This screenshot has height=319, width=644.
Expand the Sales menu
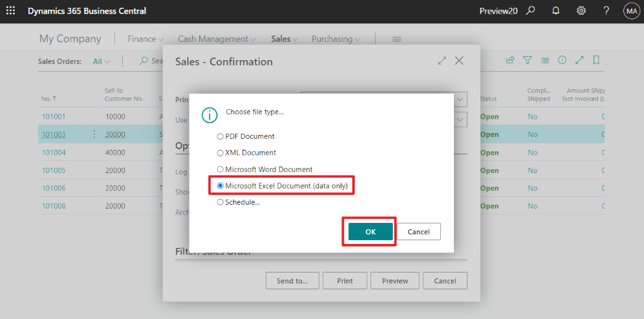284,39
